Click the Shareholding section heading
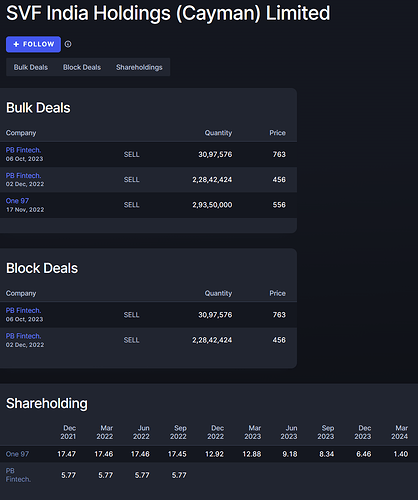 point(47,403)
